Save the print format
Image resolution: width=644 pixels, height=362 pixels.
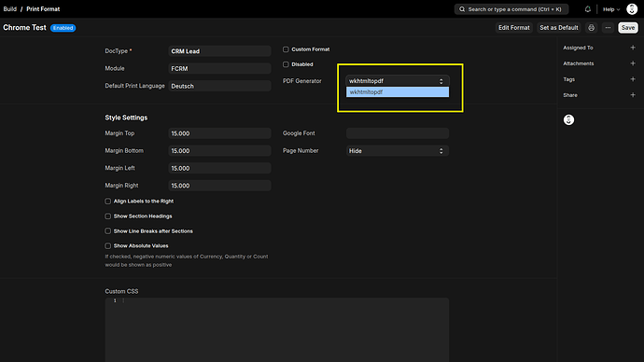[628, 27]
